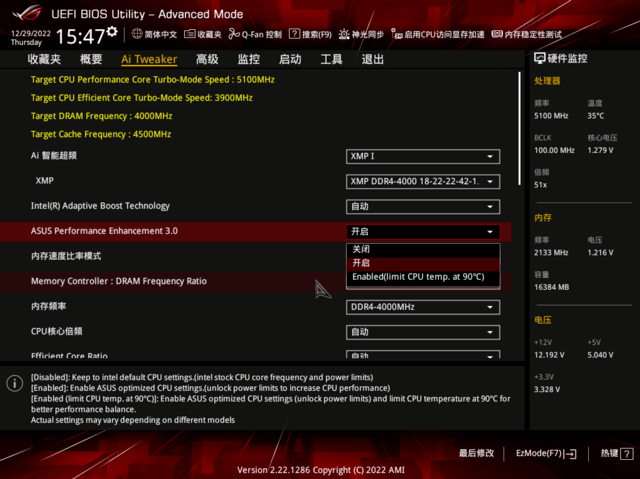Open Q-Fan control fan icon
The width and height of the screenshot is (640, 479).
pos(234,34)
